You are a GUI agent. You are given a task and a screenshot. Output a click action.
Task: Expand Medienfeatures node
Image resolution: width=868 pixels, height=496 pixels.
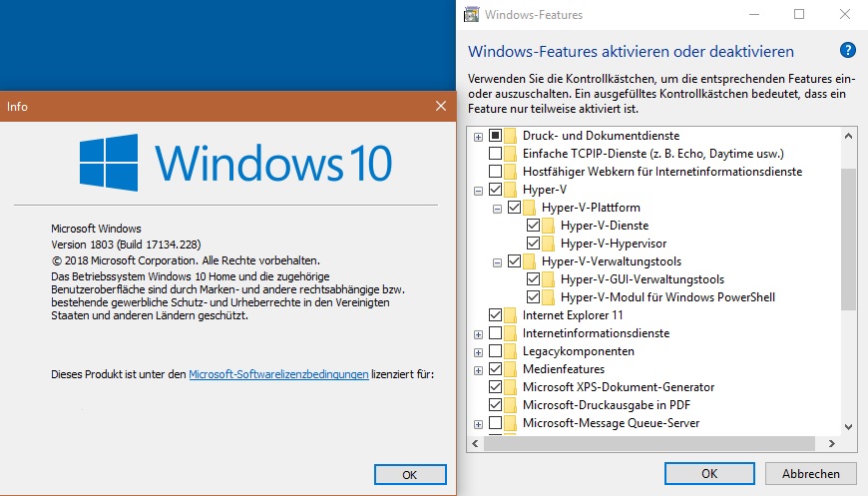478,370
